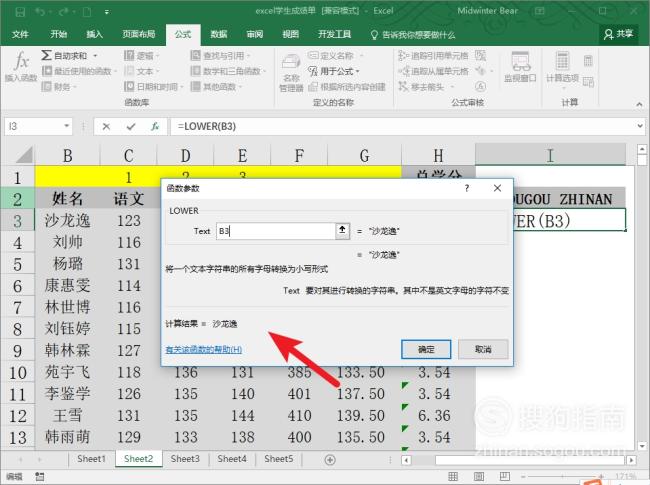Click the zoom slider in status bar

pos(563,477)
